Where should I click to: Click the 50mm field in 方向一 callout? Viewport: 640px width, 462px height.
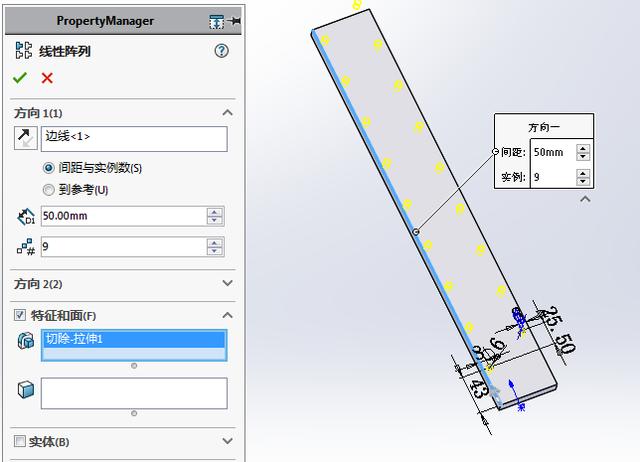pyautogui.click(x=553, y=152)
